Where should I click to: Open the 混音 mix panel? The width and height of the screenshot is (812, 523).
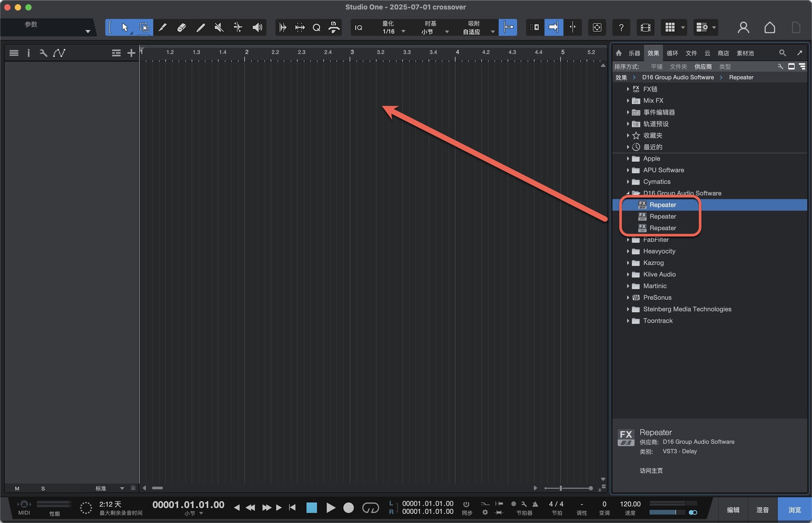[x=763, y=510]
